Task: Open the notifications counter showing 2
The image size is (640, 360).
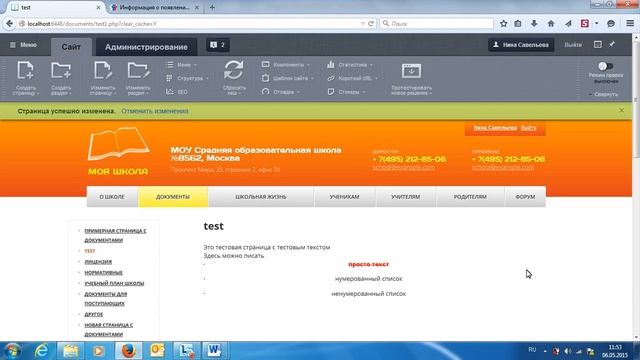Action: click(218, 45)
